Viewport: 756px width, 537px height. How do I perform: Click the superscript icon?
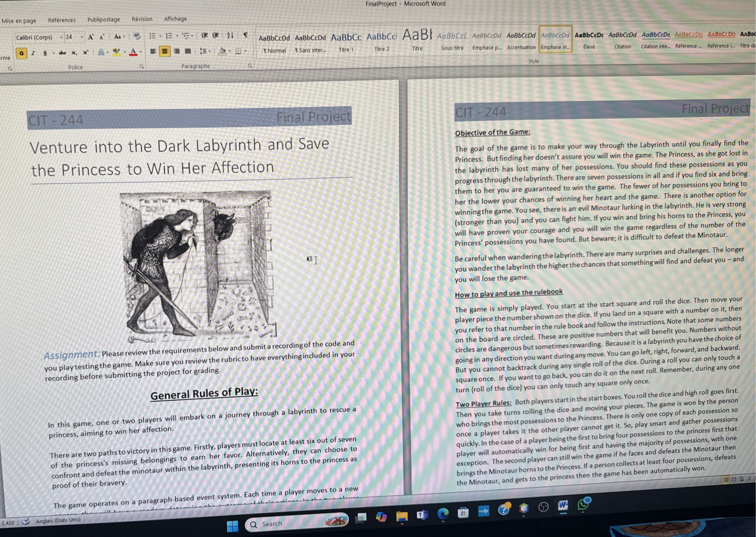tap(86, 52)
